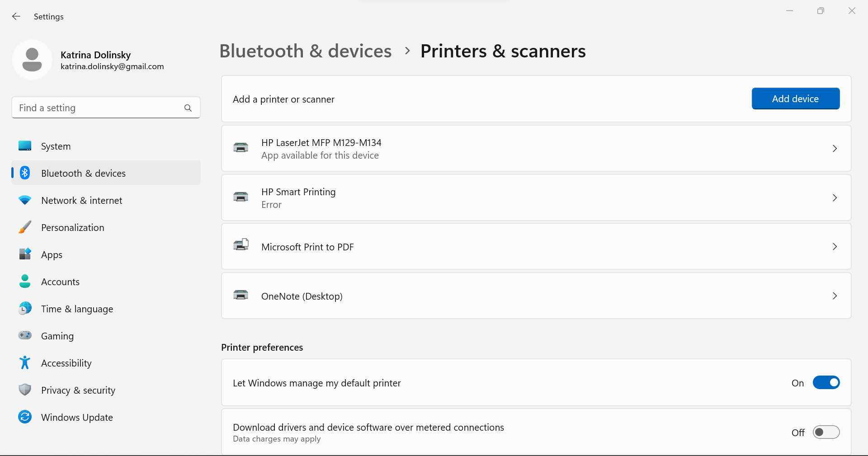Screen dimensions: 868x456
Task: Click the Windows Update sync icon
Action: (x=25, y=417)
